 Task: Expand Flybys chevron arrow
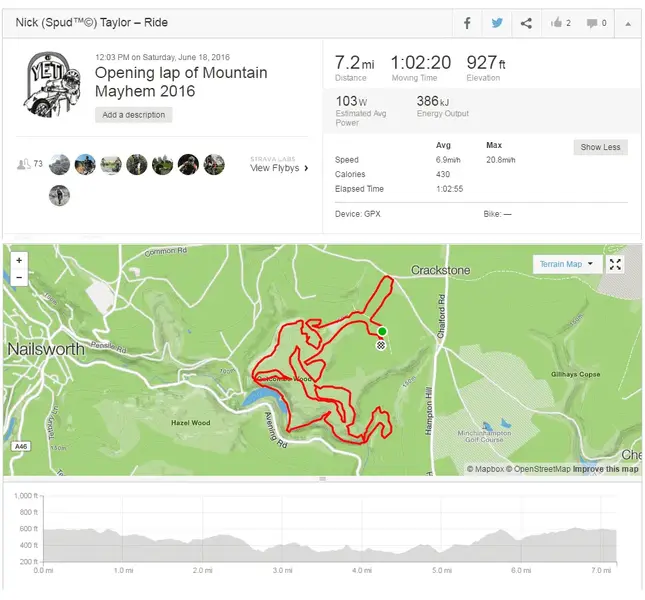click(x=306, y=168)
